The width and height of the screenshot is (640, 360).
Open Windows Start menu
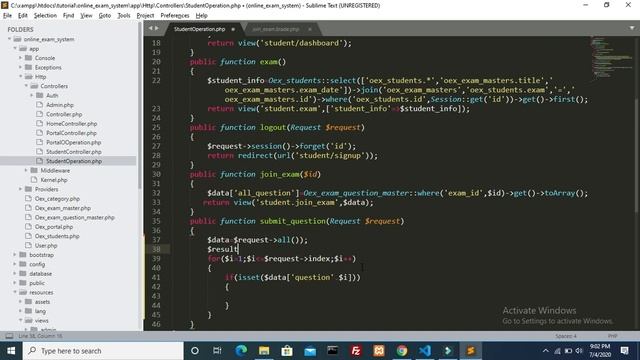[x=11, y=351]
